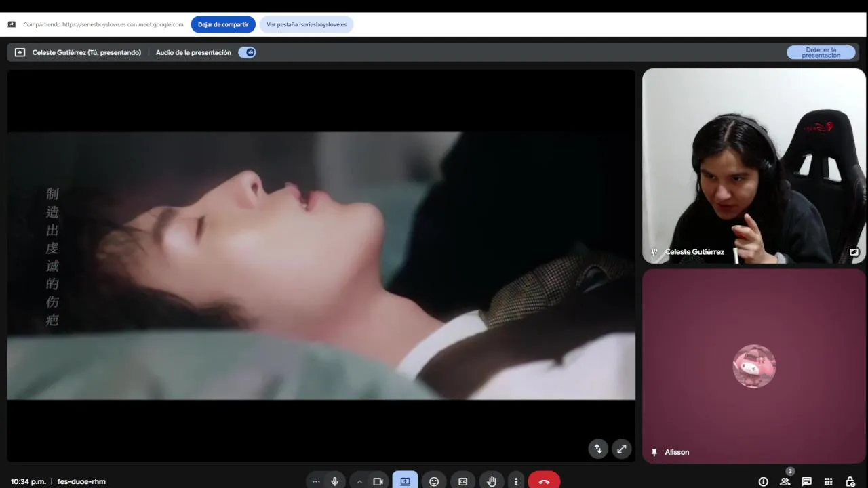Open meeting details info icon
Screen dimensions: 868x488
click(x=763, y=481)
